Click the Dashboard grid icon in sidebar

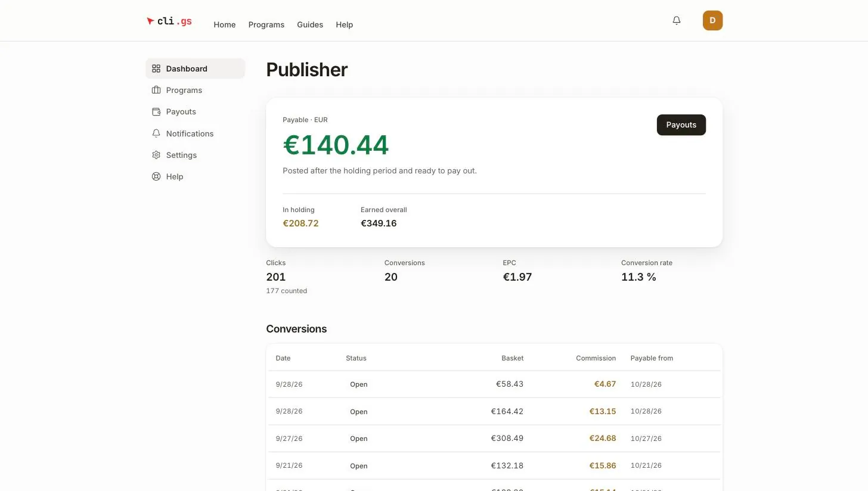pyautogui.click(x=156, y=69)
